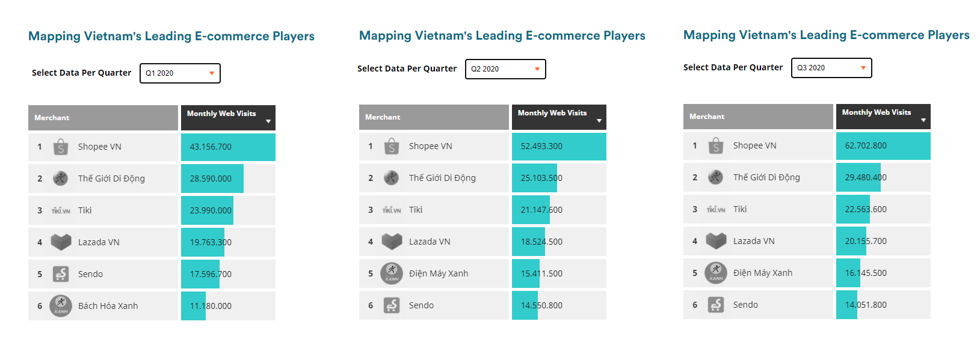The width and height of the screenshot is (980, 354).
Task: Select the Thế Giới Di Động icon in Q1 table
Action: coord(61,178)
